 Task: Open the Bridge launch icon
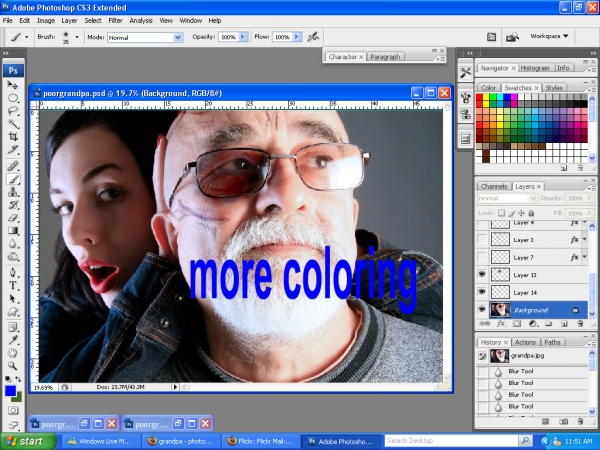point(512,37)
